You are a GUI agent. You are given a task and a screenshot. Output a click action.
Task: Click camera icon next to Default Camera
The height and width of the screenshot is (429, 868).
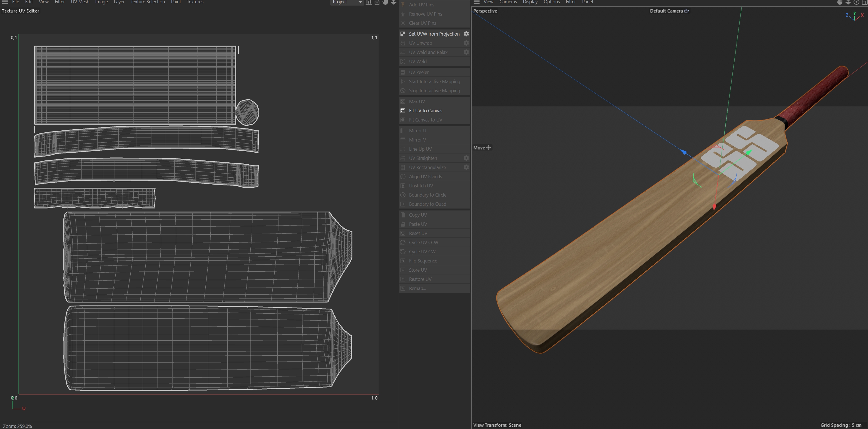coord(687,11)
